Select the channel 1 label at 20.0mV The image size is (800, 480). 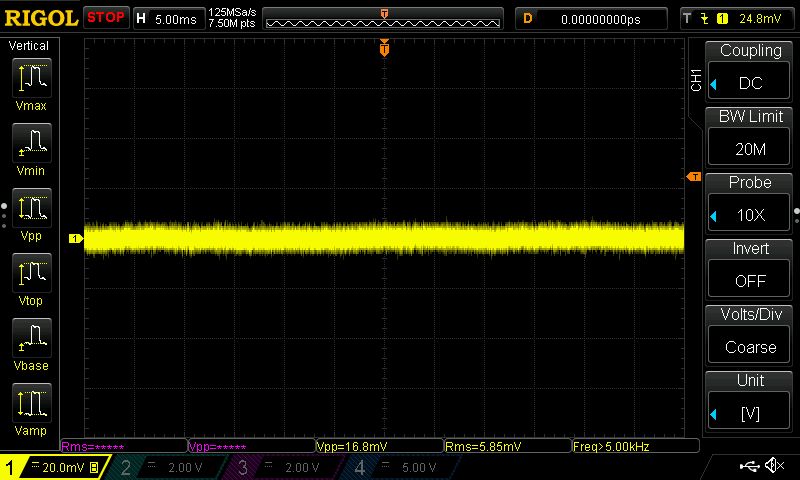coord(55,467)
